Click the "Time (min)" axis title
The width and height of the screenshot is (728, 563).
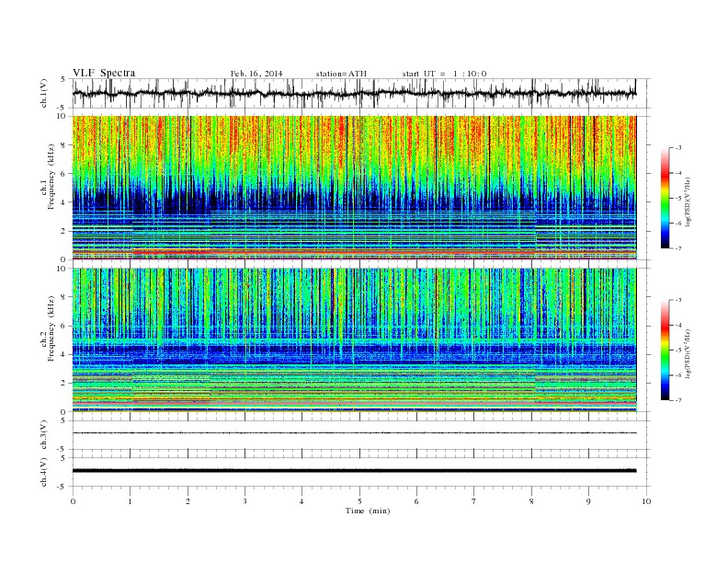(x=368, y=511)
